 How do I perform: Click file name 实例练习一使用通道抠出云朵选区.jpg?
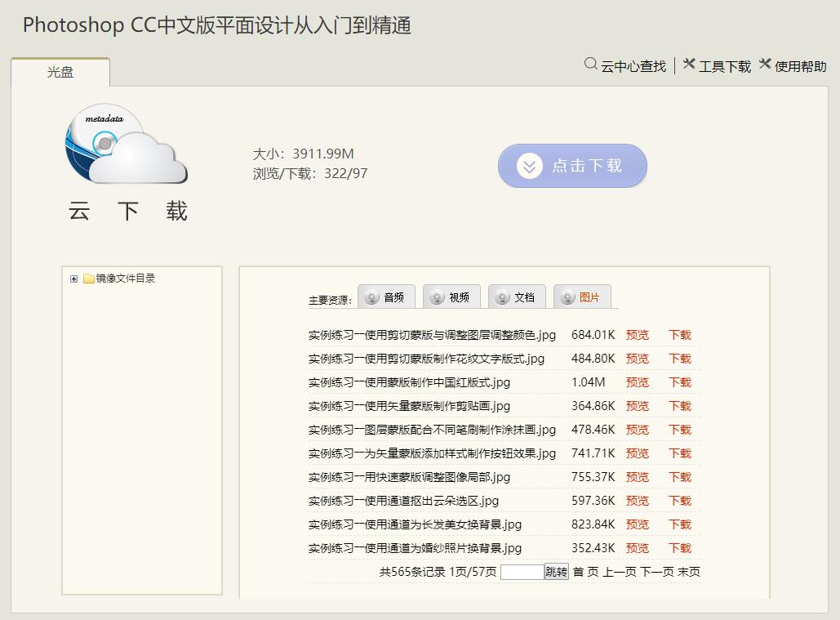[403, 501]
